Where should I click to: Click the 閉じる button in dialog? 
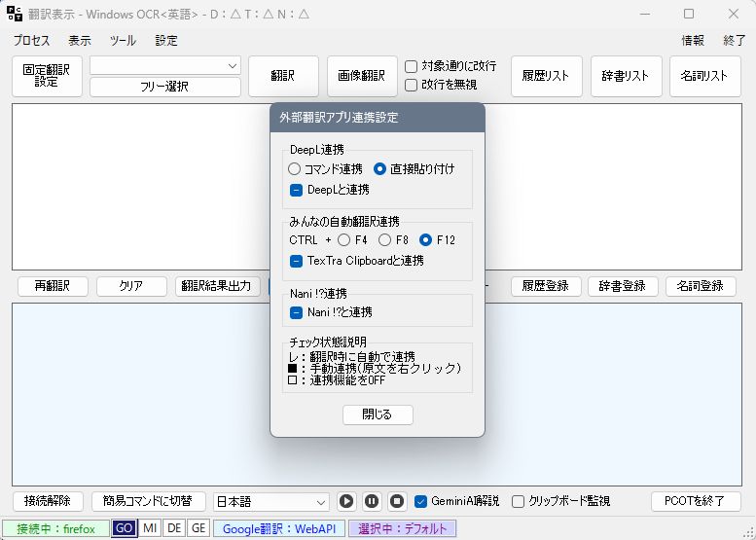(x=378, y=414)
